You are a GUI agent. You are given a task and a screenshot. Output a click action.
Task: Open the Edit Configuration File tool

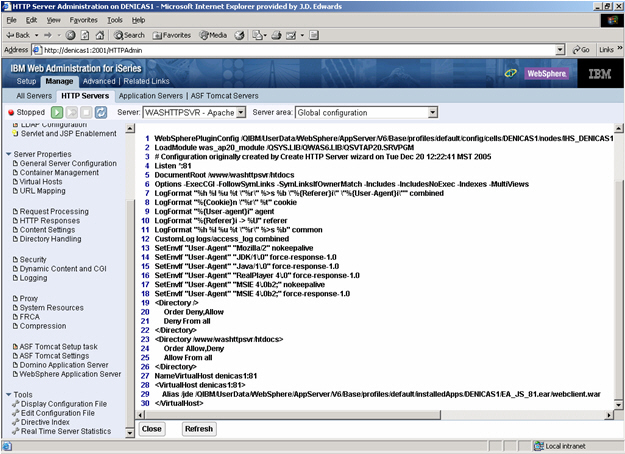point(58,413)
